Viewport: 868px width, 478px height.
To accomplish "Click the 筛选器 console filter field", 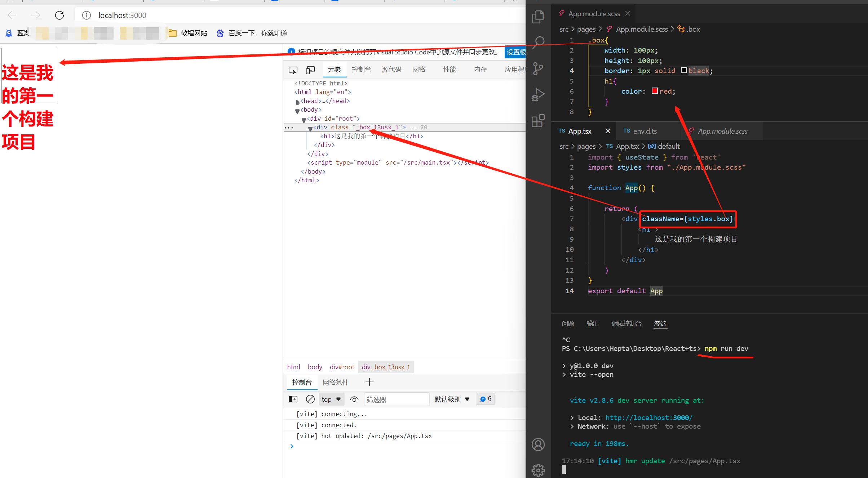I will pyautogui.click(x=397, y=399).
